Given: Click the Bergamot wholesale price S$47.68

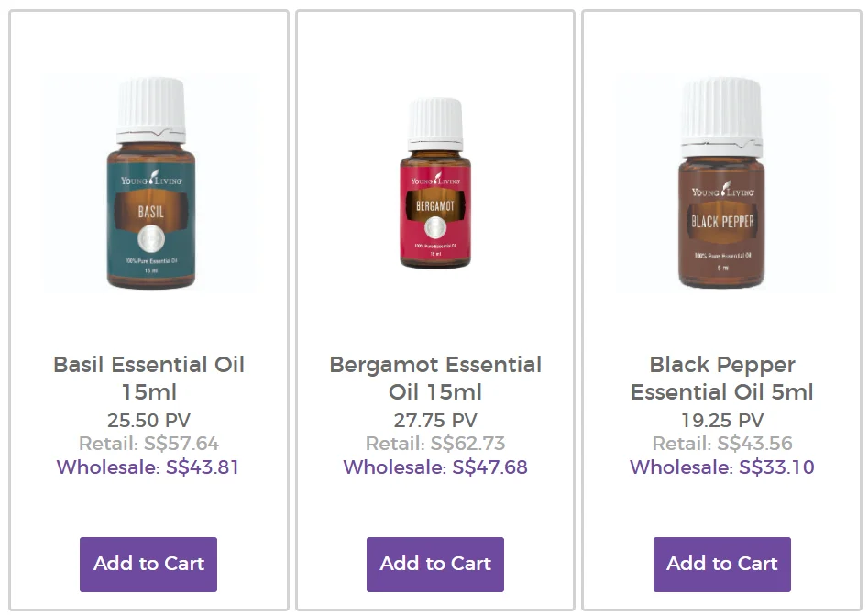Looking at the screenshot, I should click(489, 467).
